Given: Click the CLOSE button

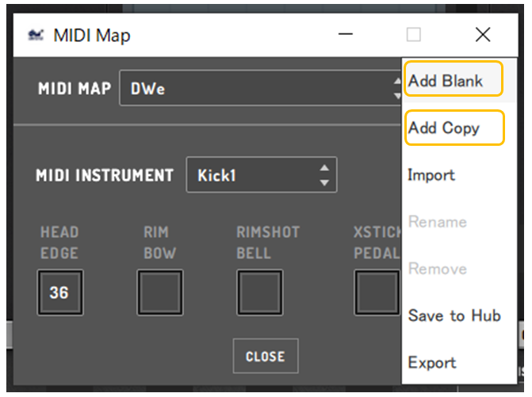Looking at the screenshot, I should click(266, 356).
